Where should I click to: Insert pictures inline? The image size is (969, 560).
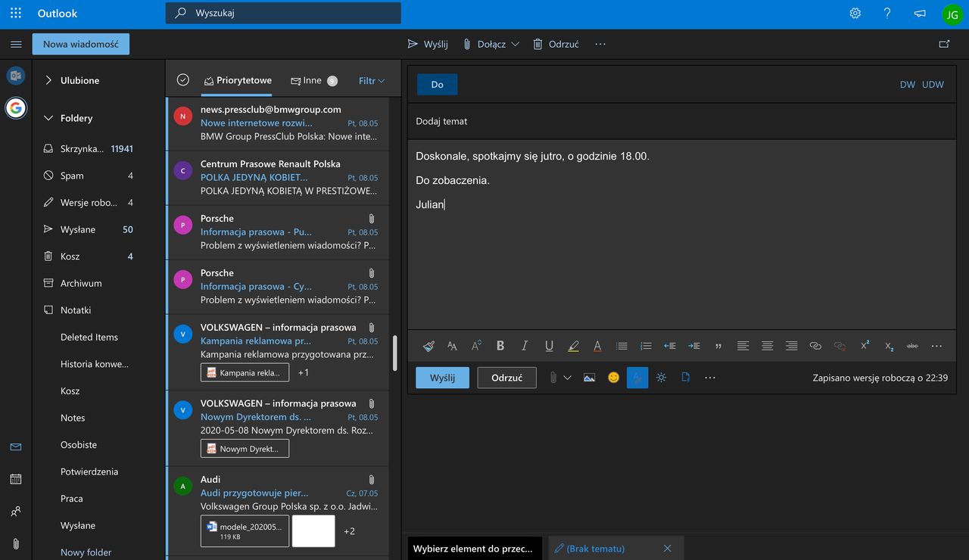(589, 378)
